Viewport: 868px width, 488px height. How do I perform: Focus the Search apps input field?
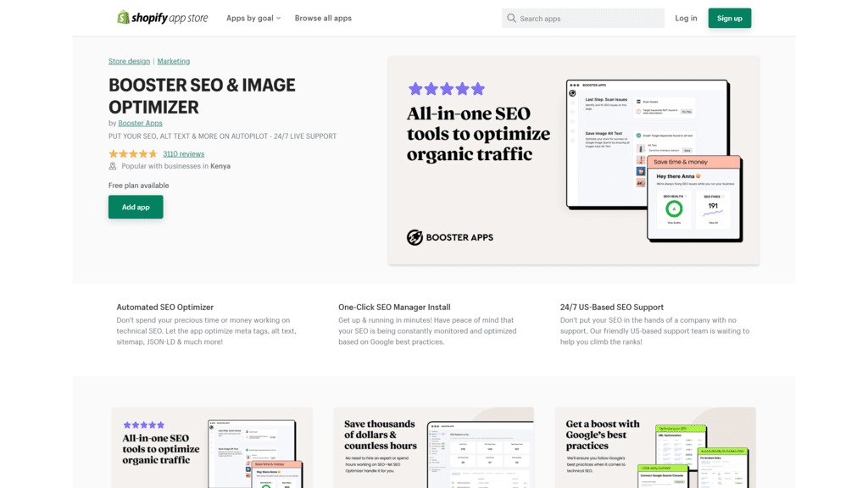coord(583,19)
